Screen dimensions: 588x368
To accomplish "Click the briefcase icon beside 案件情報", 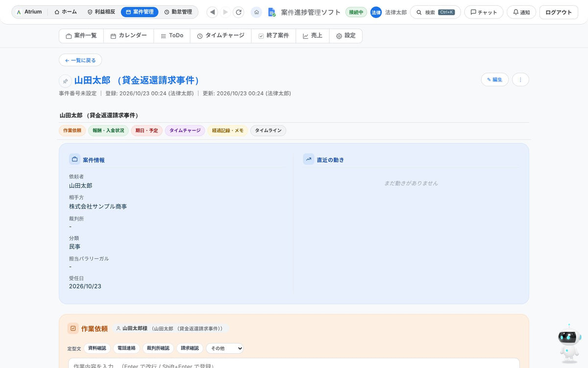I will [74, 159].
